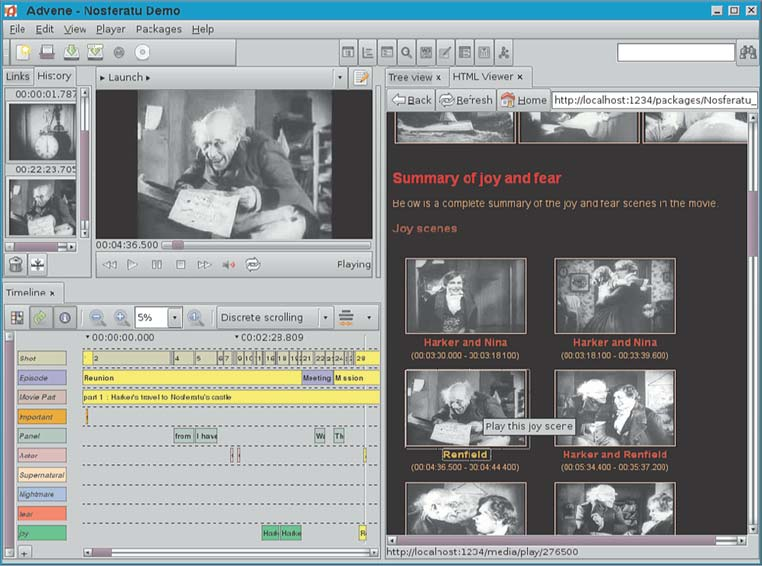Open a package file icon

point(47,52)
